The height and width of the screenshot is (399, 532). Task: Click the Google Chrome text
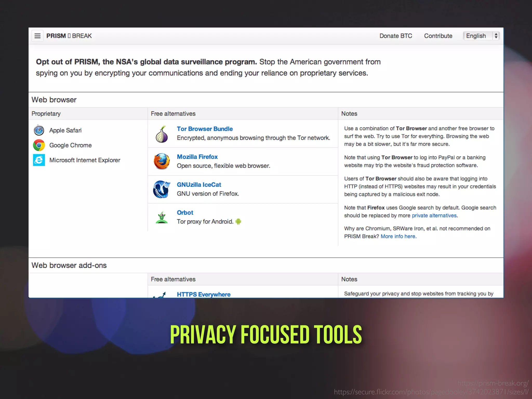click(70, 145)
